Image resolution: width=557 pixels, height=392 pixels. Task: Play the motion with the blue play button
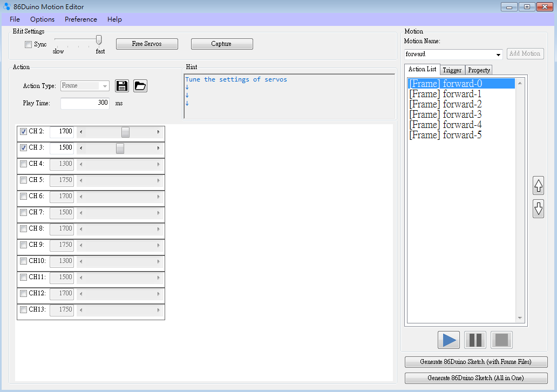[449, 340]
